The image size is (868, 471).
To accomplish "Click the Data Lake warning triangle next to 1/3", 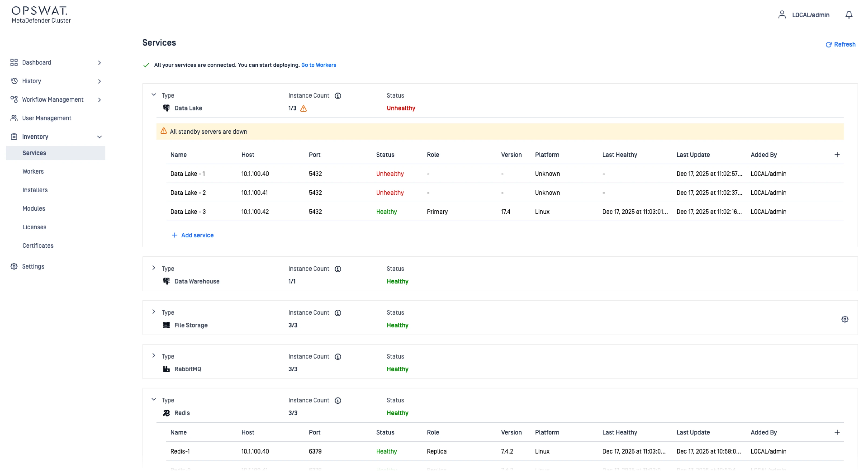I will [303, 109].
